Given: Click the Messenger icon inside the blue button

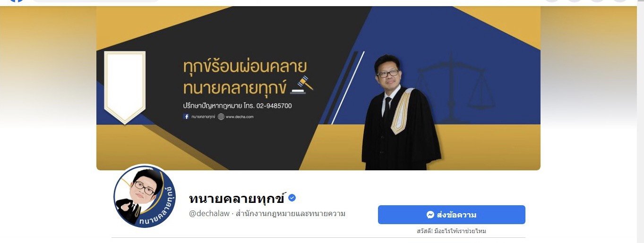Looking at the screenshot, I should [x=430, y=215].
